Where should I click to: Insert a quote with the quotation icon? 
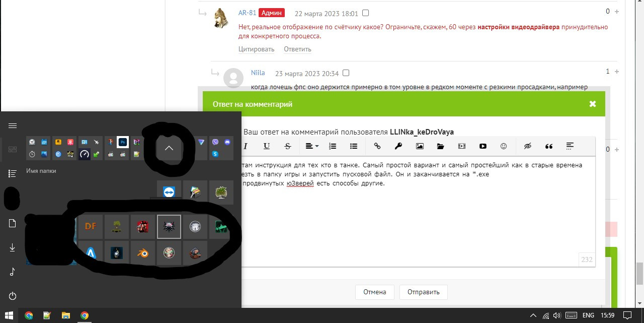(549, 146)
